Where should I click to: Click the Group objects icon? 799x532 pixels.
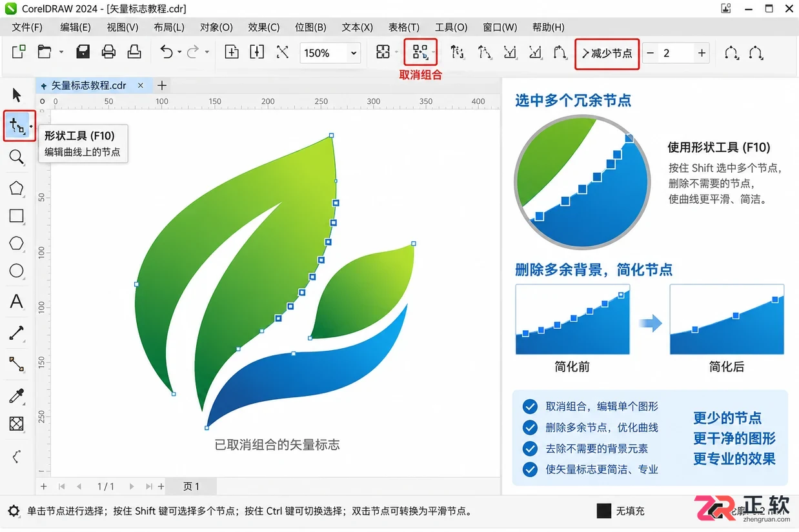point(383,52)
